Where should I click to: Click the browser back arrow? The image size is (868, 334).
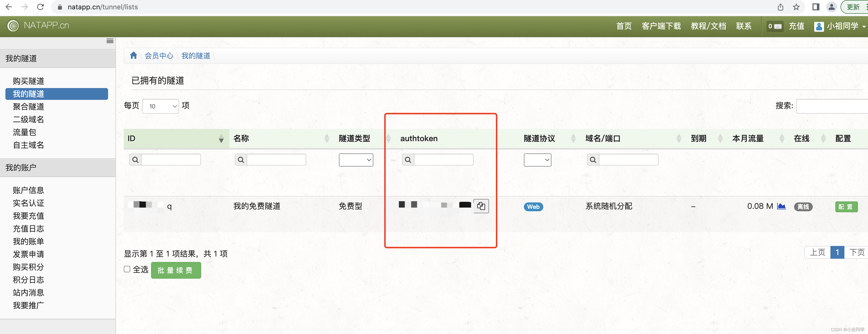tap(9, 7)
